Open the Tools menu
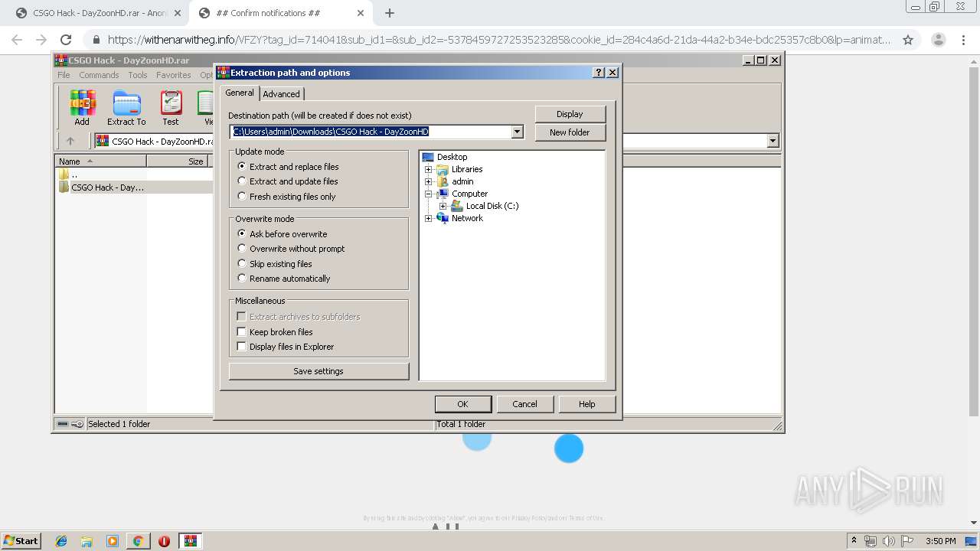The image size is (980, 551). (x=138, y=75)
